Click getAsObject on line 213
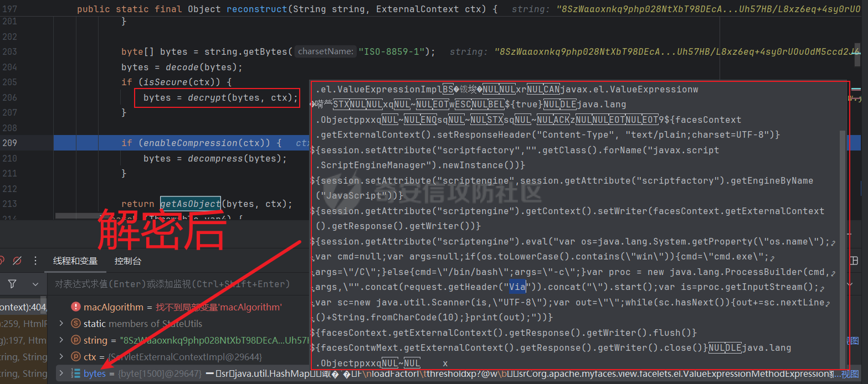This screenshot has height=384, width=868. (190, 204)
